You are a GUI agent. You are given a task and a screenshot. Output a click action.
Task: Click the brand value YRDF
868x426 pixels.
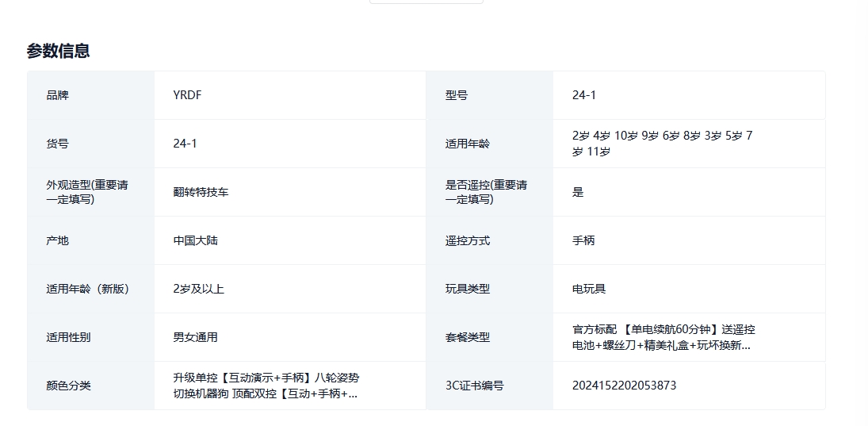click(188, 95)
